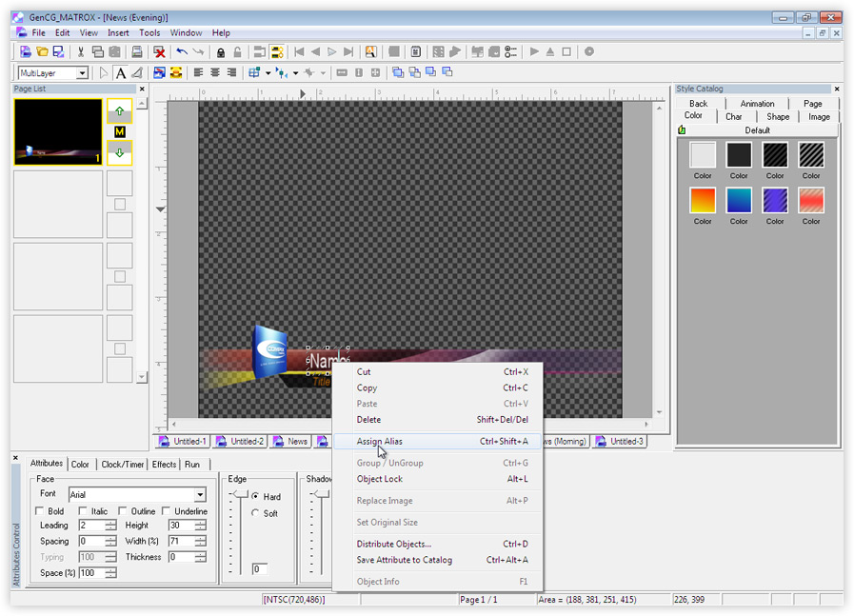Open the Default style dropdown in Style Catalog

click(758, 129)
